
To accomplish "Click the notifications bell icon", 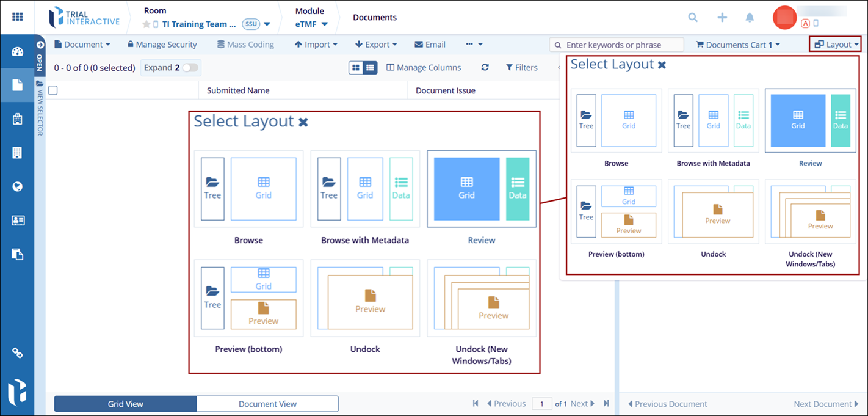I will [750, 18].
